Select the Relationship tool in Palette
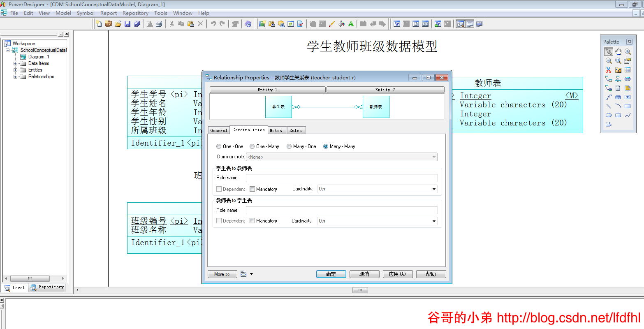Screen dimensions: 644x329 (x=609, y=79)
